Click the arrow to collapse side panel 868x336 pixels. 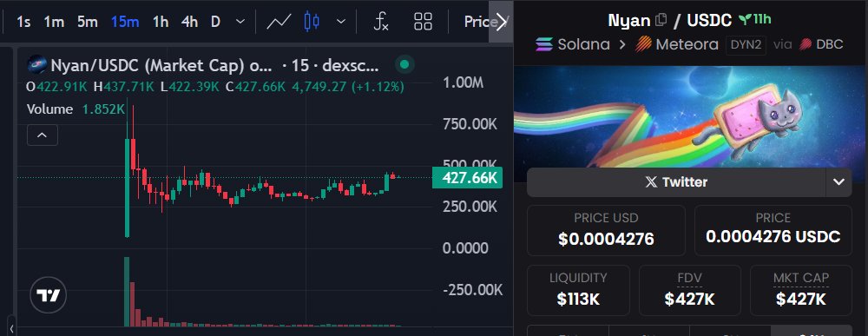501,23
